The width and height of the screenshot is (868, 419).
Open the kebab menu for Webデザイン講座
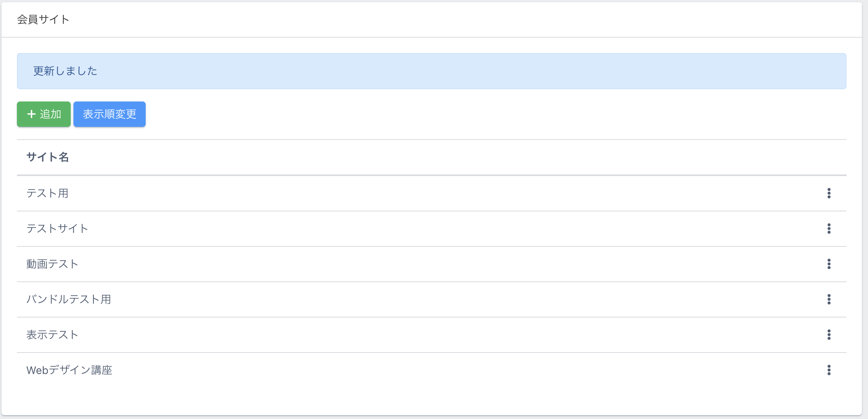coord(829,370)
